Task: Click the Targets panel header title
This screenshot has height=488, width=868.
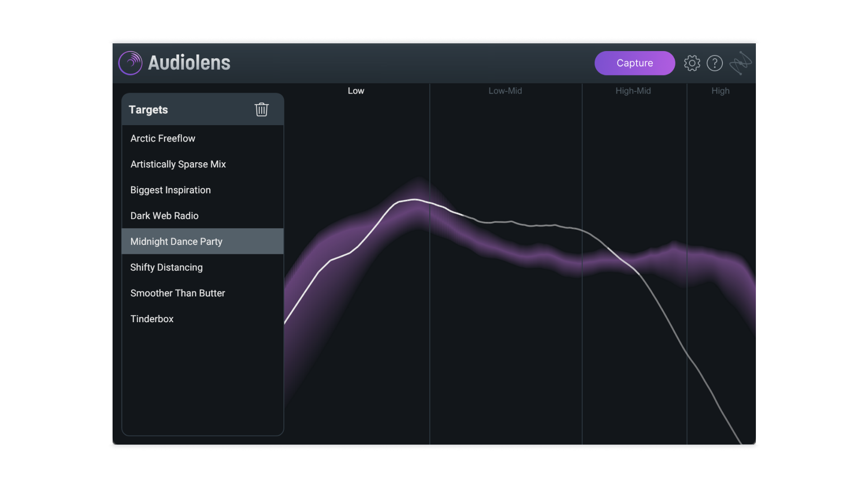Action: pyautogui.click(x=148, y=110)
